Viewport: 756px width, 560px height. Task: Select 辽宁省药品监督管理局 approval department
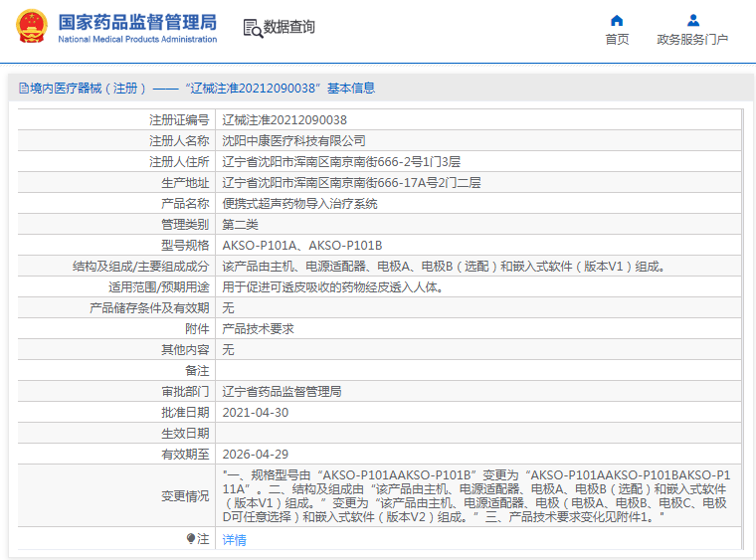[282, 392]
